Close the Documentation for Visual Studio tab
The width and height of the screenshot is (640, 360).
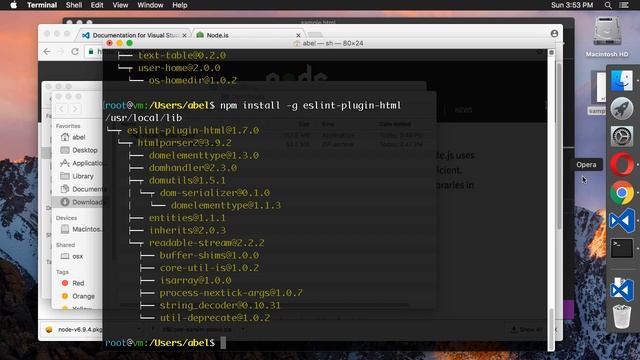[x=184, y=36]
